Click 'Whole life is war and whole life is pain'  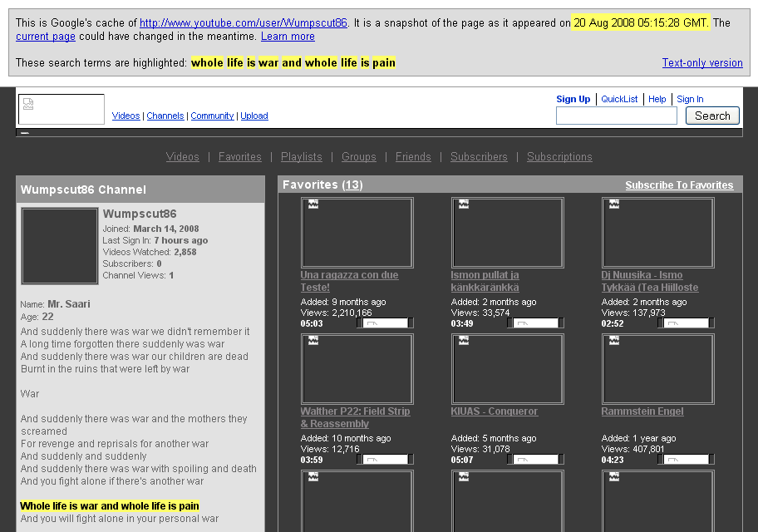109,506
